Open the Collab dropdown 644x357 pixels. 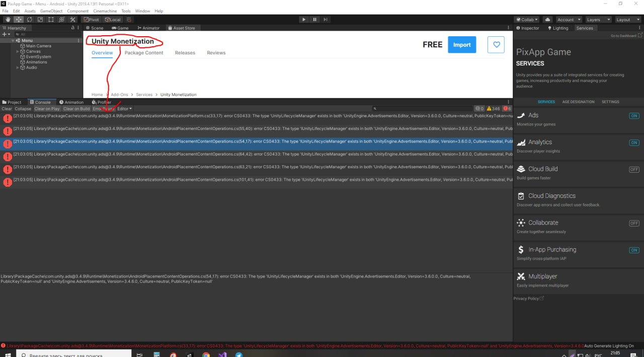coord(527,20)
